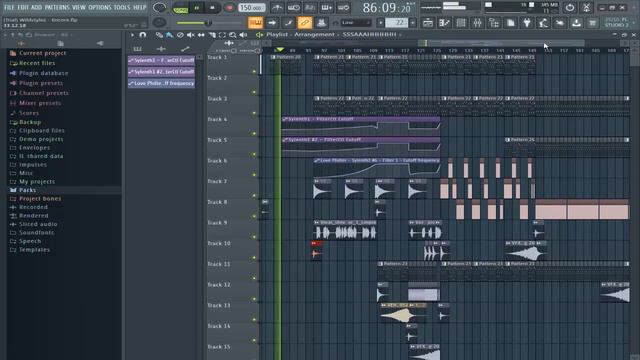This screenshot has width=640, height=360.
Task: Expand the Plugin database item
Action: 43,73
